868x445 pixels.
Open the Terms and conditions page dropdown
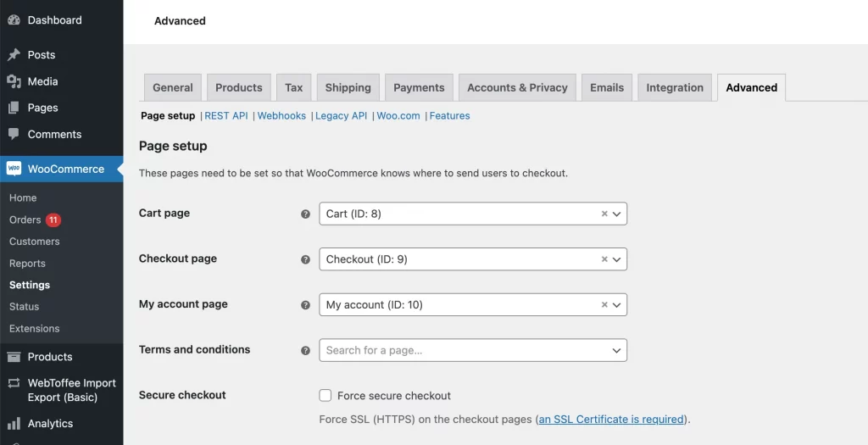pos(473,350)
